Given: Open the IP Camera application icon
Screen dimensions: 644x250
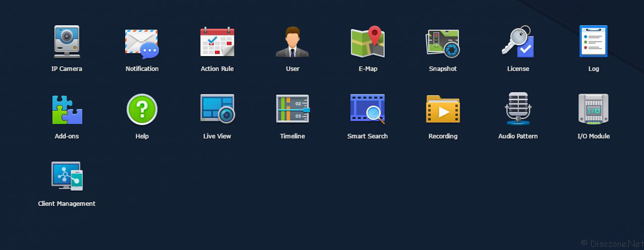Looking at the screenshot, I should [67, 42].
